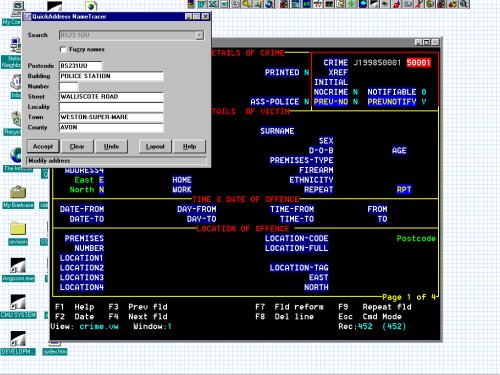
Task: Click the 'Page 1 of 4' indicator
Action: pos(409,297)
